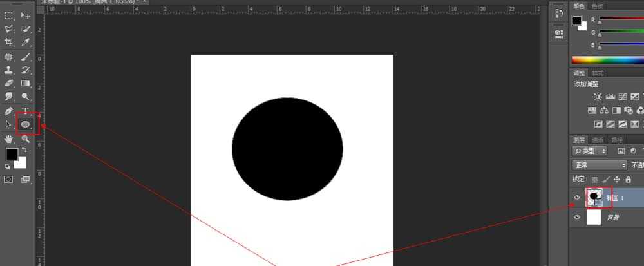This screenshot has width=644, height=266.
Task: Select the 椭圆 1 layer thumbnail
Action: [594, 198]
